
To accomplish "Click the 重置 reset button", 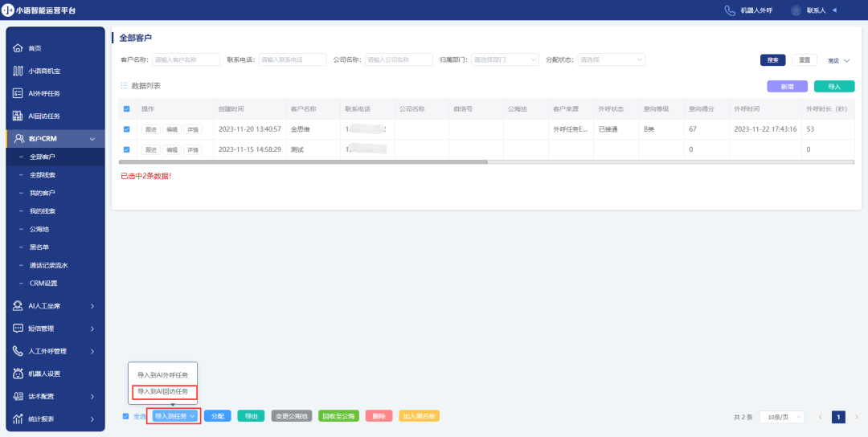I will pyautogui.click(x=805, y=60).
